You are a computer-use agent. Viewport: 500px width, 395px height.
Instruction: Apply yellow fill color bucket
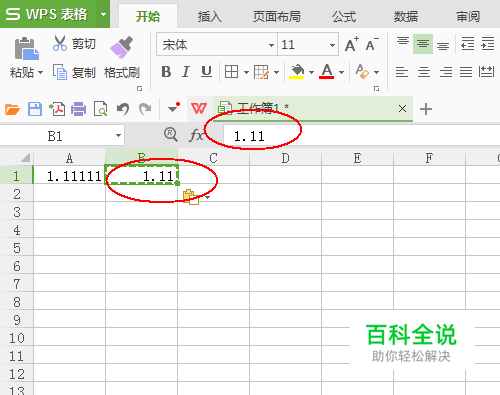point(297,72)
